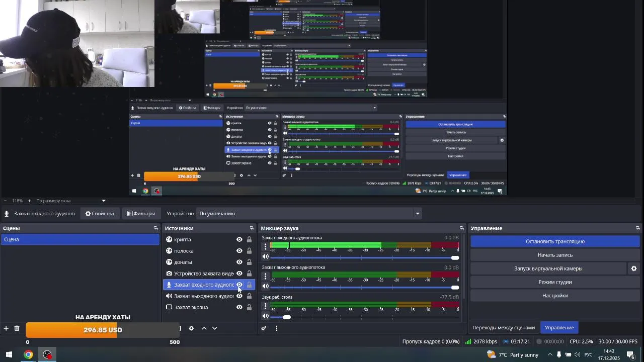Image resolution: width=644 pixels, height=362 pixels.
Task: Undock the Источники panel
Action: pyautogui.click(x=252, y=228)
